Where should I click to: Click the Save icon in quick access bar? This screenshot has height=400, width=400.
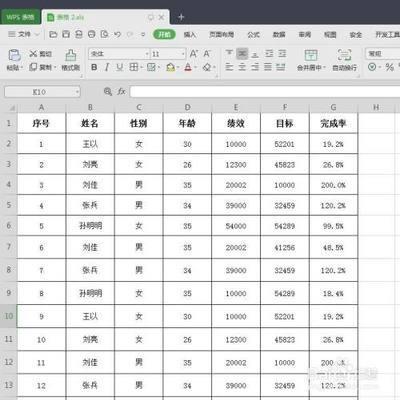[66, 34]
